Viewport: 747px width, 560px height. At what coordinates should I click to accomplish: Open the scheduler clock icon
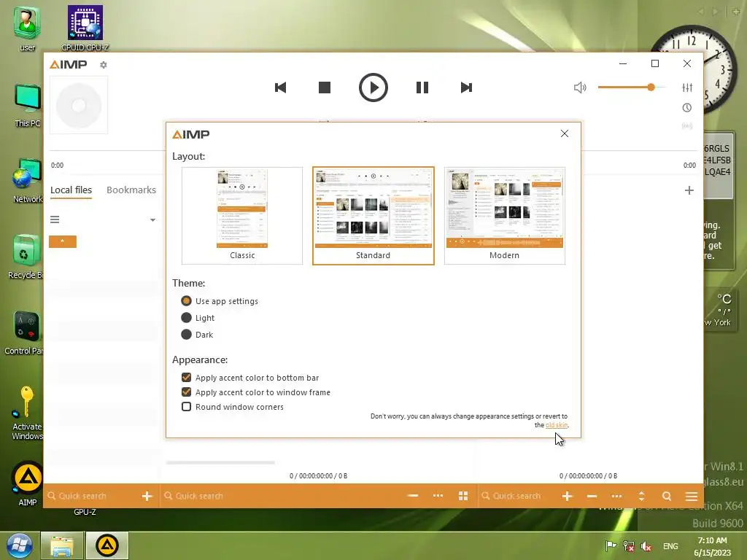click(x=687, y=108)
